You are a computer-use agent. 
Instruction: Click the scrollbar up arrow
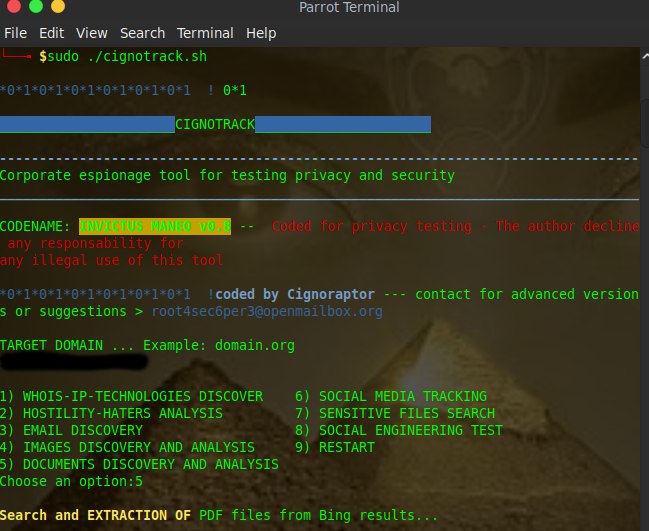click(645, 56)
